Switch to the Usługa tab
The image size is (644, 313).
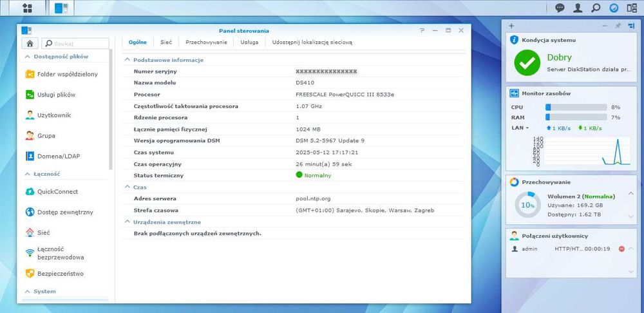coord(249,43)
